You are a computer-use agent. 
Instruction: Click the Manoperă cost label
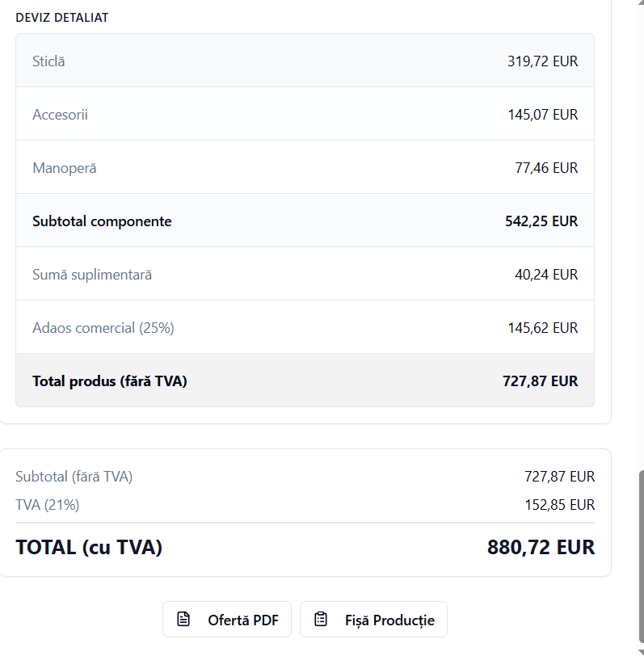click(64, 168)
